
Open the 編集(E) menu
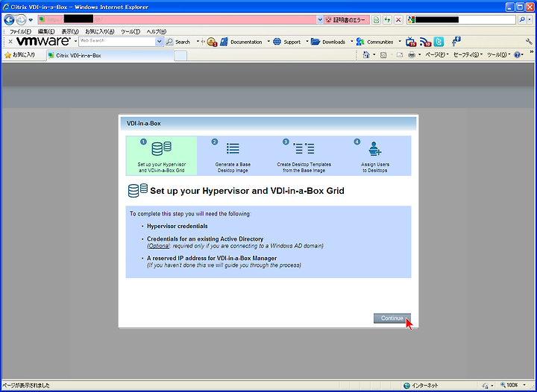tap(46, 31)
